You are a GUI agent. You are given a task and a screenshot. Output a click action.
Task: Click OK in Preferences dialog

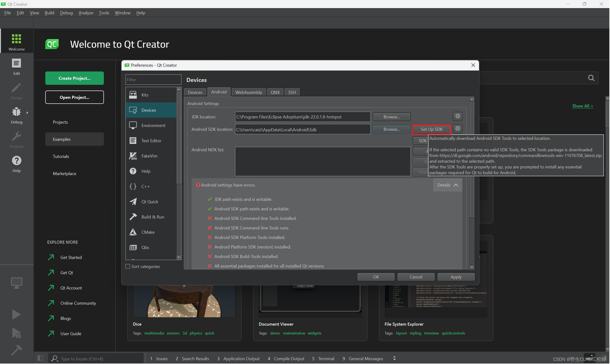(x=376, y=277)
